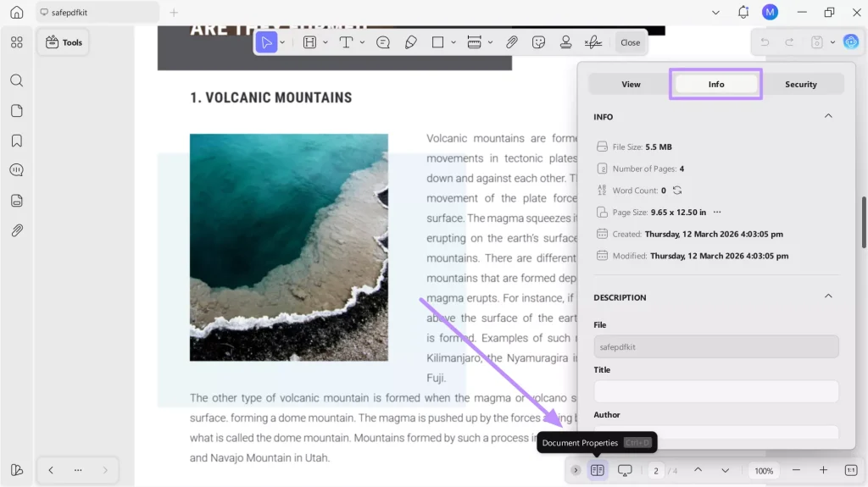Select the measurement ruler tool

(x=474, y=42)
